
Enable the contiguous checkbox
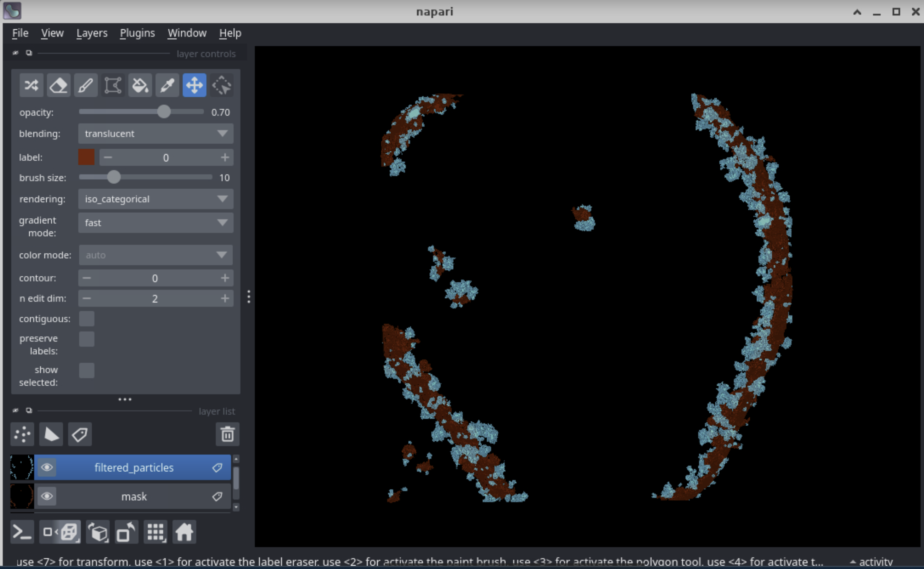(x=87, y=319)
